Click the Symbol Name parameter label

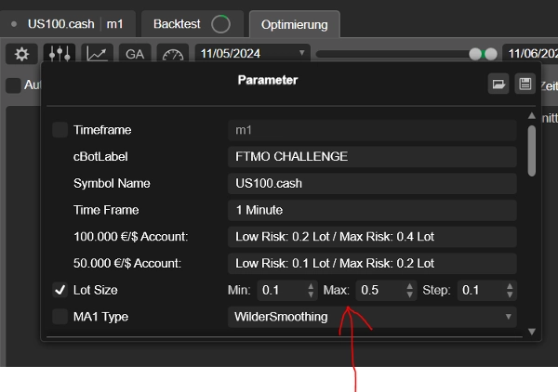[x=112, y=183]
